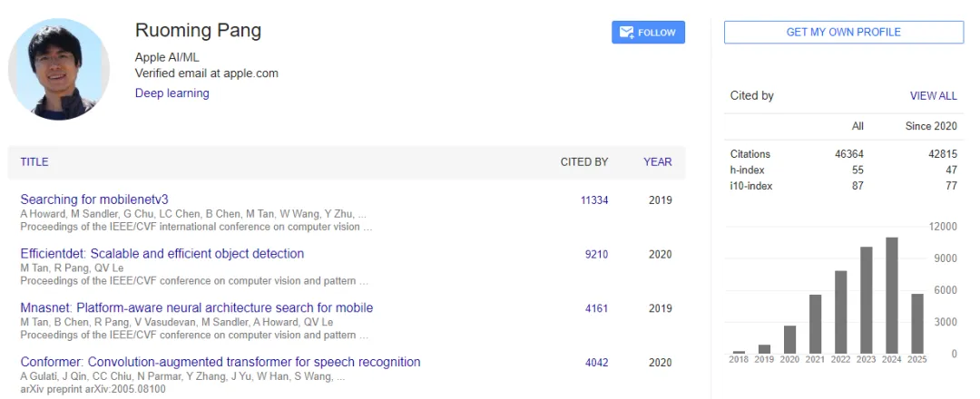This screenshot has height=399, width=980.
Task: Click the Follow button
Action: (648, 33)
